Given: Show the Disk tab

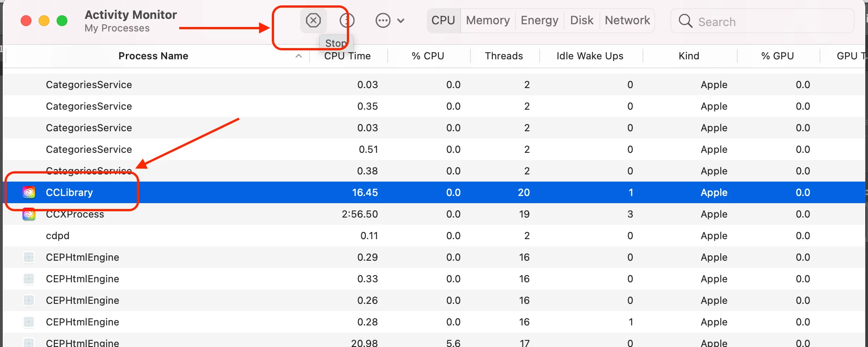Looking at the screenshot, I should (582, 20).
